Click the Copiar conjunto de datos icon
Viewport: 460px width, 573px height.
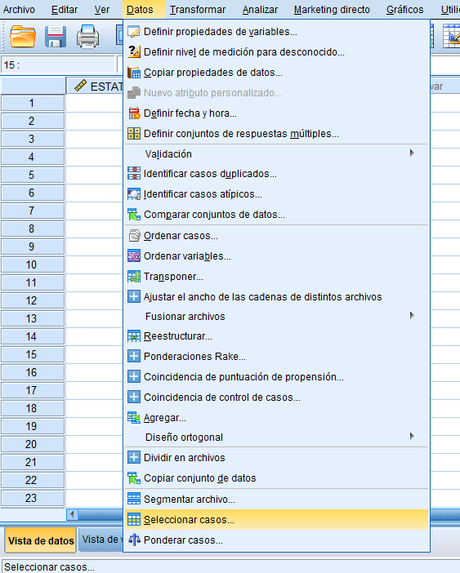pos(134,478)
